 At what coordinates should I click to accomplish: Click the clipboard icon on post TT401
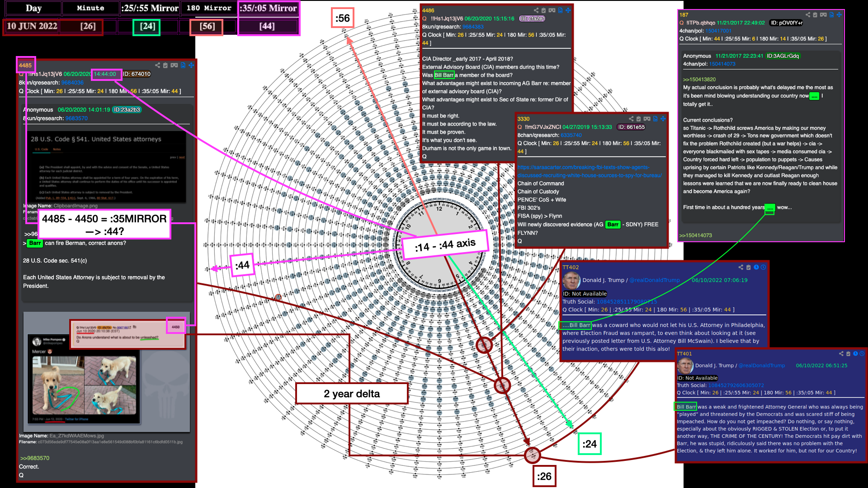[x=848, y=354]
